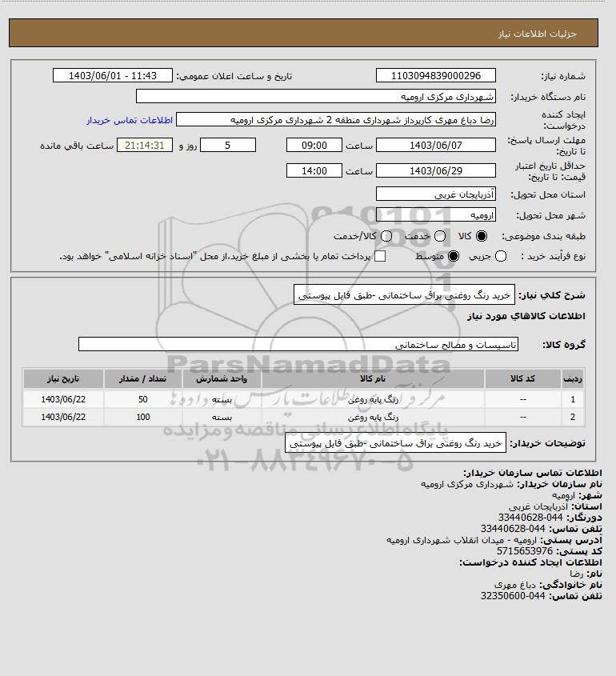
Task: Click the buyer notes description field
Action: pyautogui.click(x=396, y=443)
